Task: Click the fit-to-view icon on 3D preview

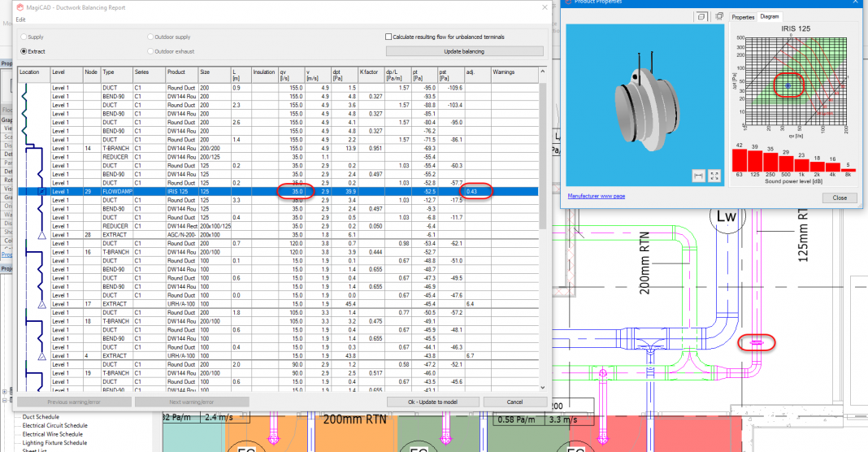Action: pyautogui.click(x=714, y=175)
